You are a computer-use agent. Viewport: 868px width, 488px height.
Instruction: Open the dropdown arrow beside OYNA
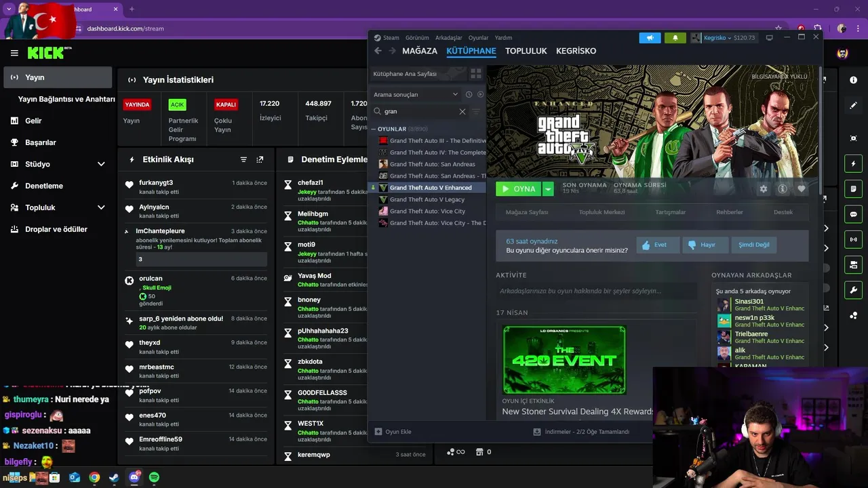click(548, 189)
